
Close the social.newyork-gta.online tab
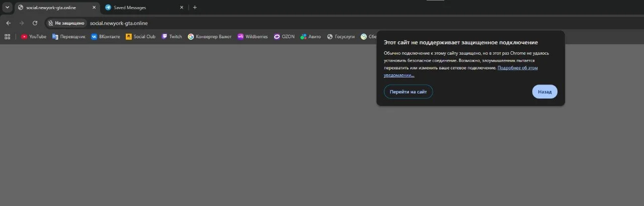point(94,8)
